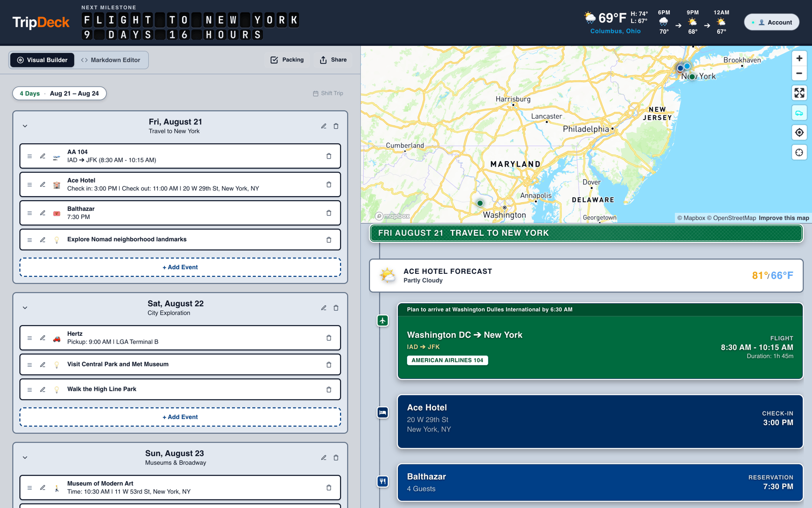Delete Walk the High Line Park event

coord(329,390)
